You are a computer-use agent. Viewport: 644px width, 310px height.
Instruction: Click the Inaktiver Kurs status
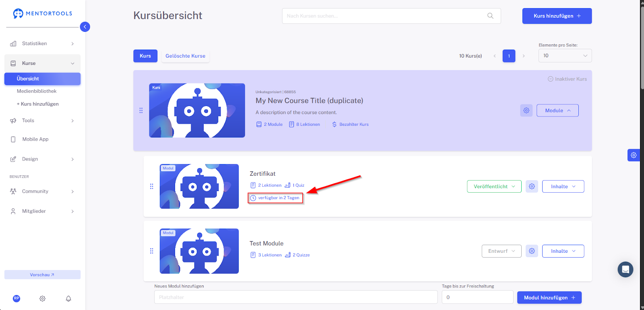(x=567, y=79)
